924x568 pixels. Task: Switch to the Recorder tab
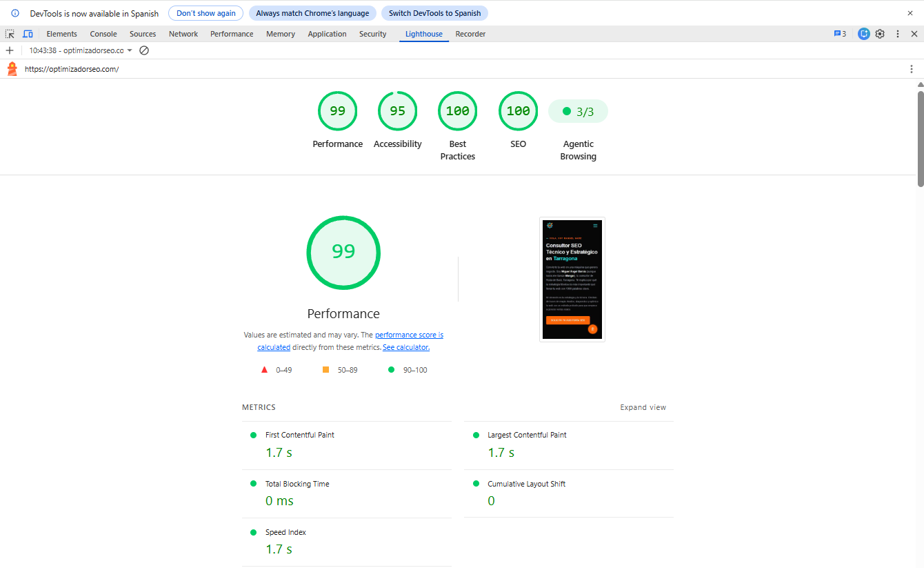click(470, 34)
